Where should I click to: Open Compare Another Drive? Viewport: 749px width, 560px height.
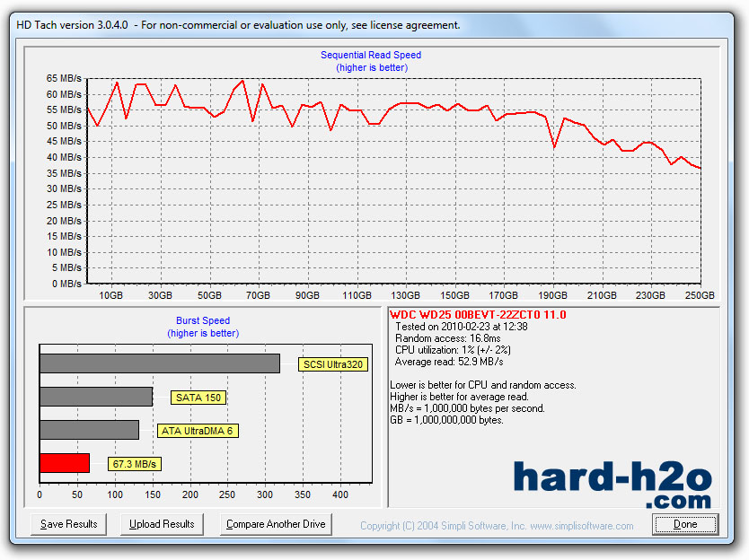click(276, 524)
